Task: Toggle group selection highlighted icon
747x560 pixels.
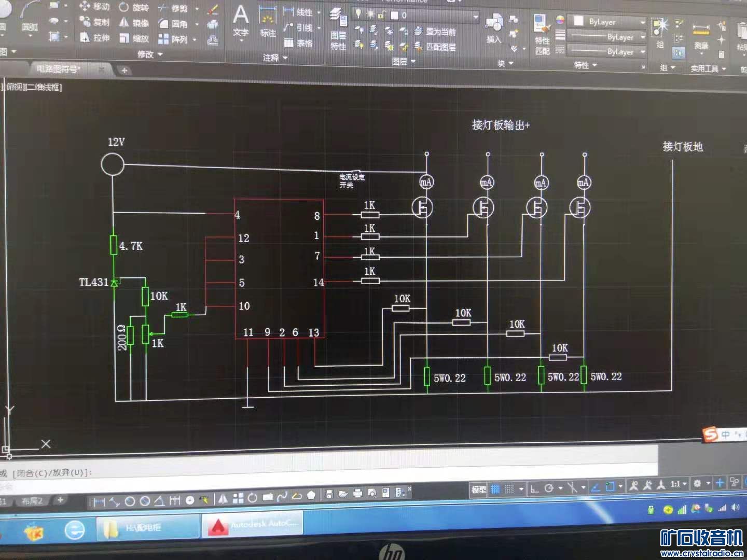Action: pyautogui.click(x=678, y=52)
